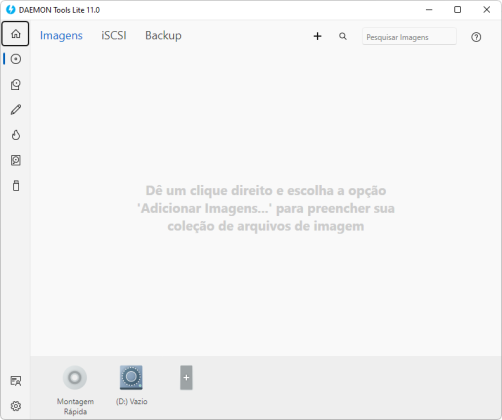Screen dimensions: 502x420
Task: Select the (D:) Vazio virtual drive
Action: click(x=131, y=386)
